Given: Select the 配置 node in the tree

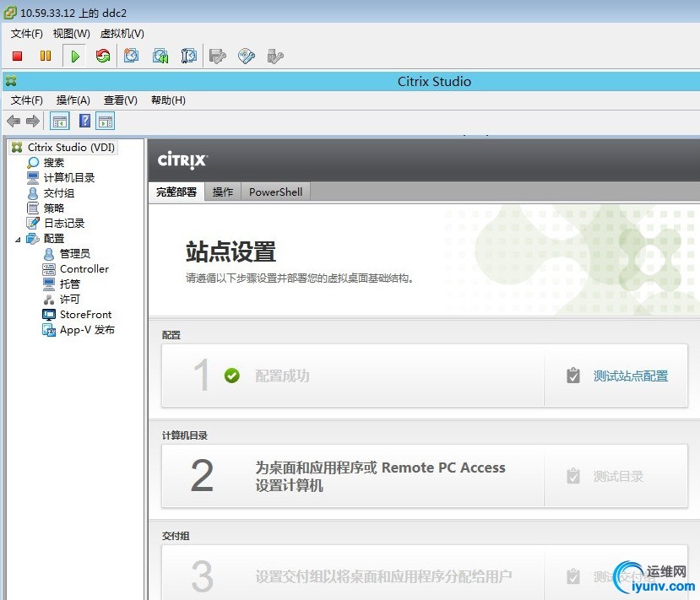Looking at the screenshot, I should [54, 239].
